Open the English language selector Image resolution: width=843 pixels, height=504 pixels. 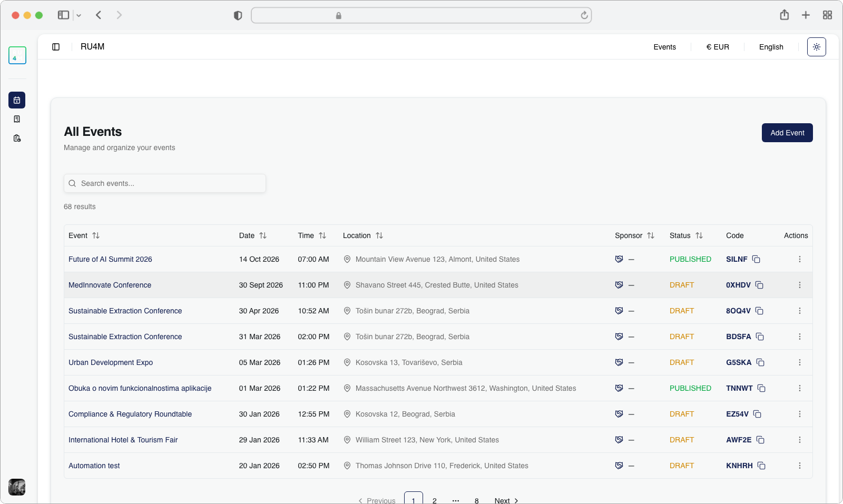point(771,47)
